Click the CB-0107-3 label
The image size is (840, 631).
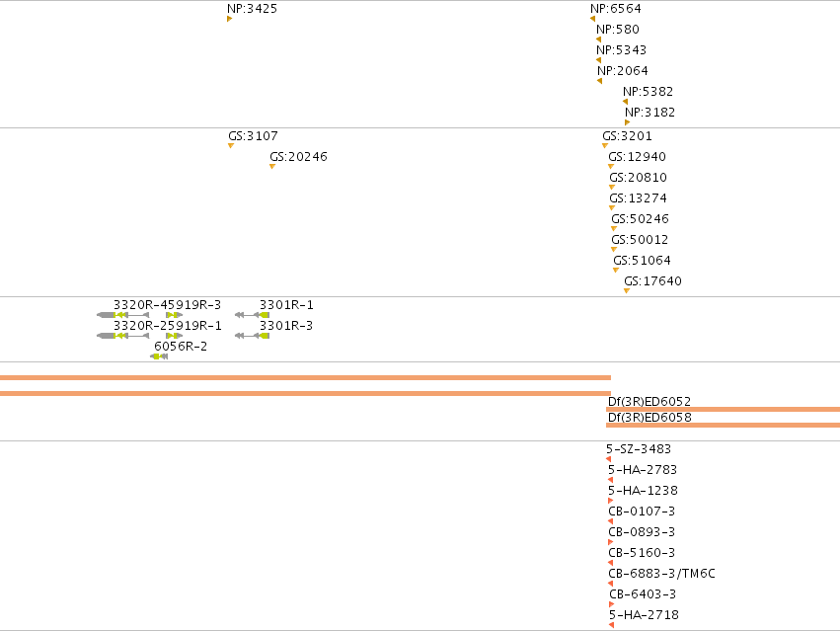[642, 512]
